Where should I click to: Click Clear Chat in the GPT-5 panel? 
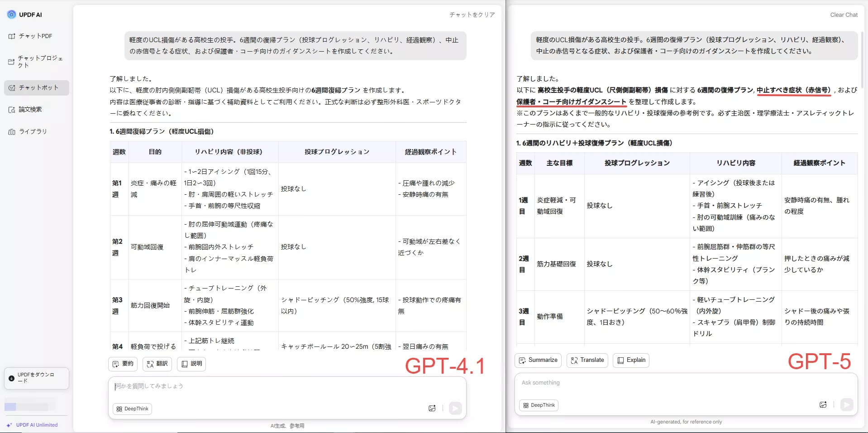tap(843, 14)
